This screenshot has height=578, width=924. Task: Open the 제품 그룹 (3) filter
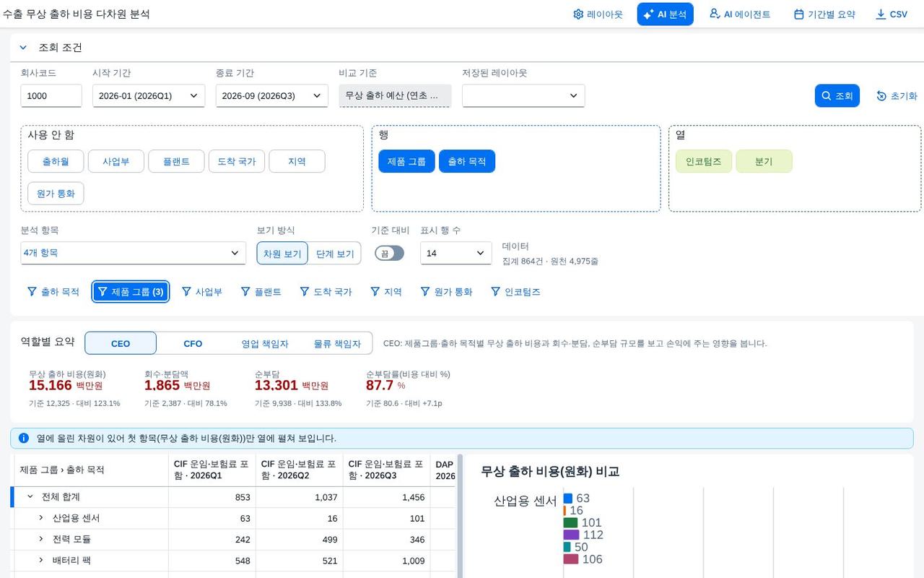pyautogui.click(x=131, y=292)
